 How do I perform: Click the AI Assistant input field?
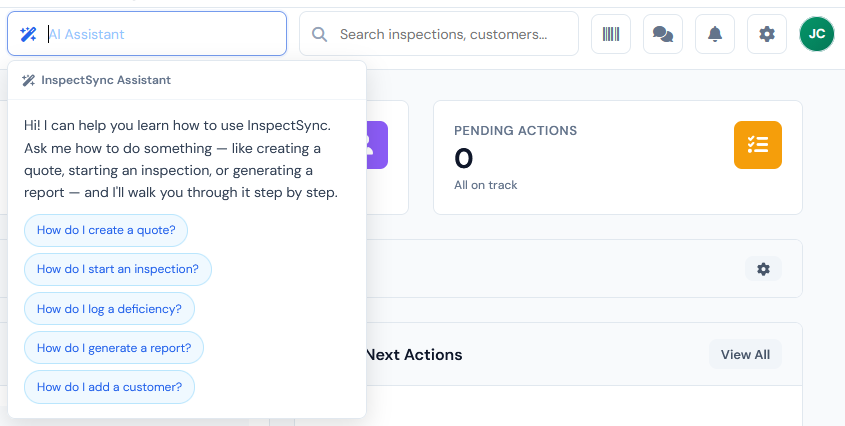[147, 34]
